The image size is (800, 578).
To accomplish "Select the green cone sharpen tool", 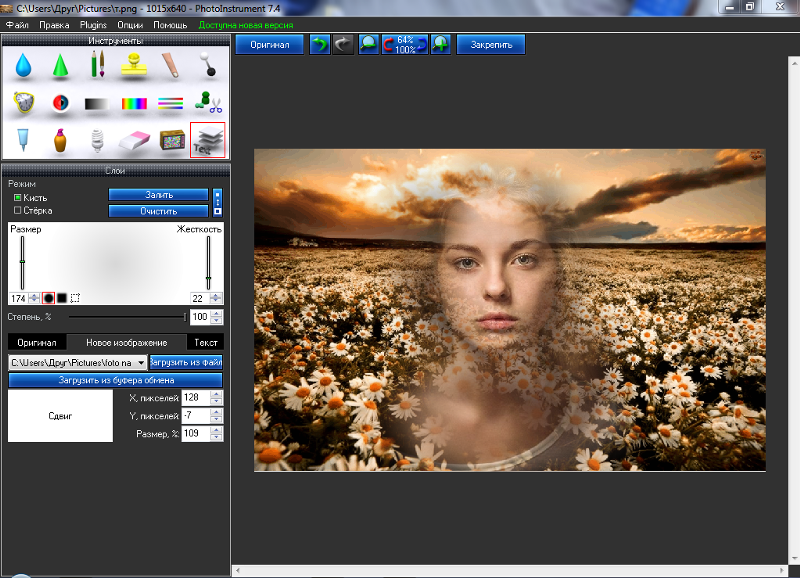I will pos(60,65).
